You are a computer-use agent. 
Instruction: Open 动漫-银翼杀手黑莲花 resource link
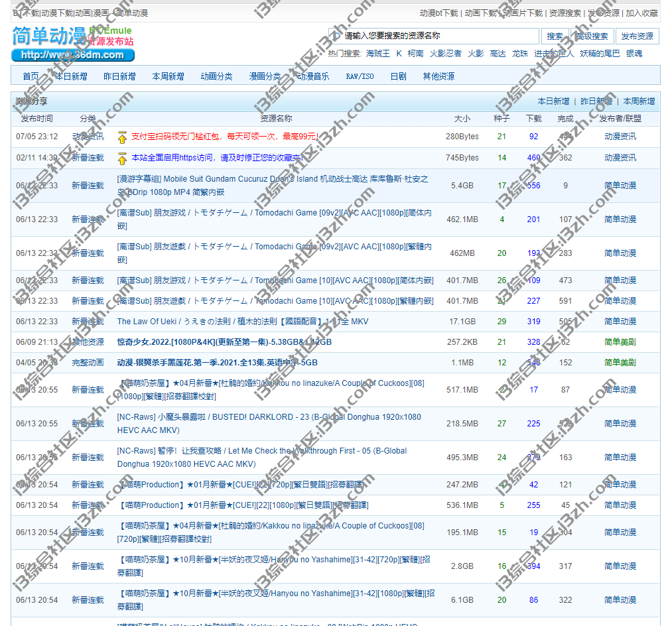tap(218, 363)
